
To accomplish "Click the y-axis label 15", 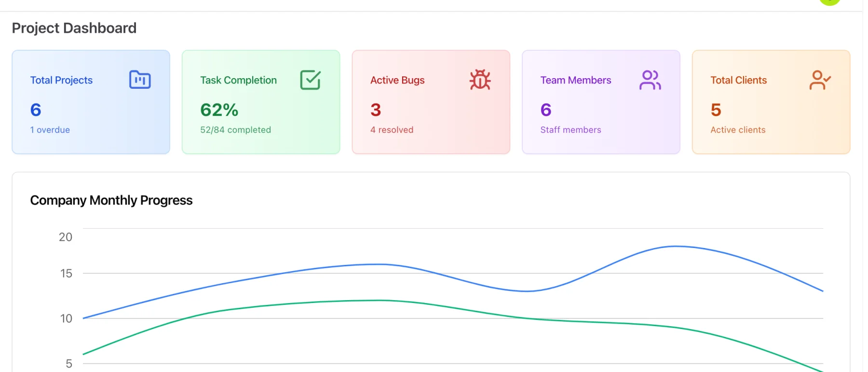I will pyautogui.click(x=66, y=274).
